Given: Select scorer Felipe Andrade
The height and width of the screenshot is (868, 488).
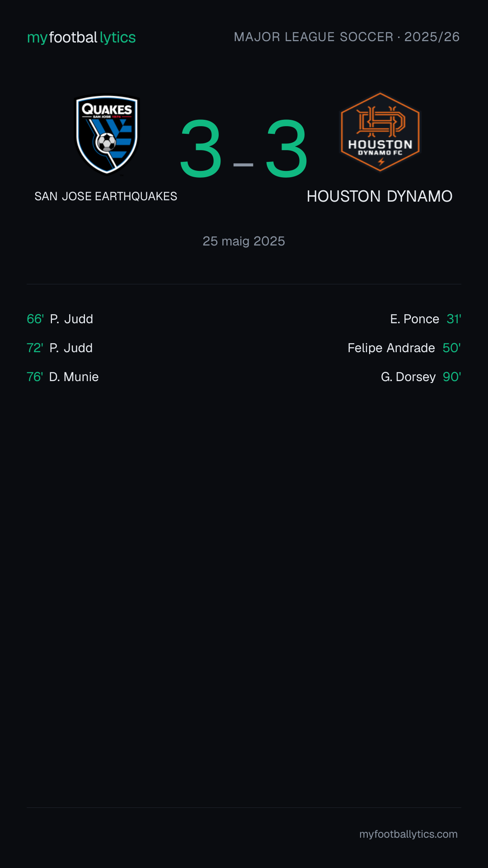Looking at the screenshot, I should 391,348.
